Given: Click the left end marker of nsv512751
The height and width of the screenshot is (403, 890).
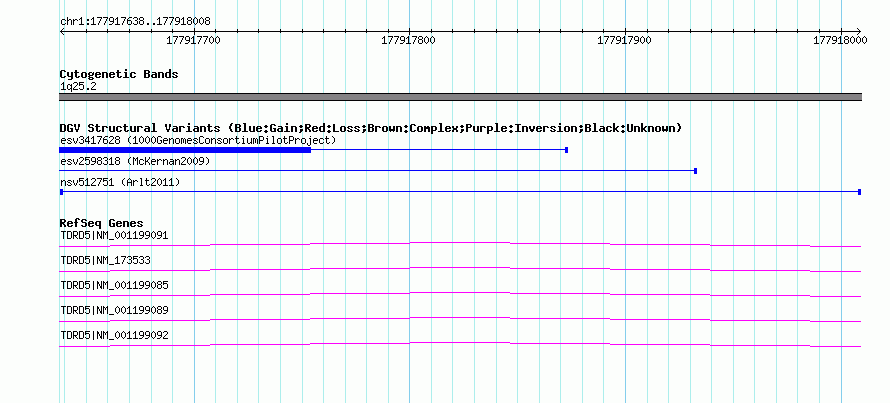Looking at the screenshot, I should point(61,192).
